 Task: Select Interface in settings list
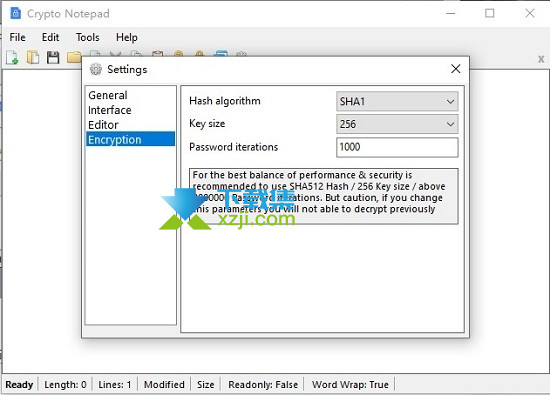pos(130,110)
